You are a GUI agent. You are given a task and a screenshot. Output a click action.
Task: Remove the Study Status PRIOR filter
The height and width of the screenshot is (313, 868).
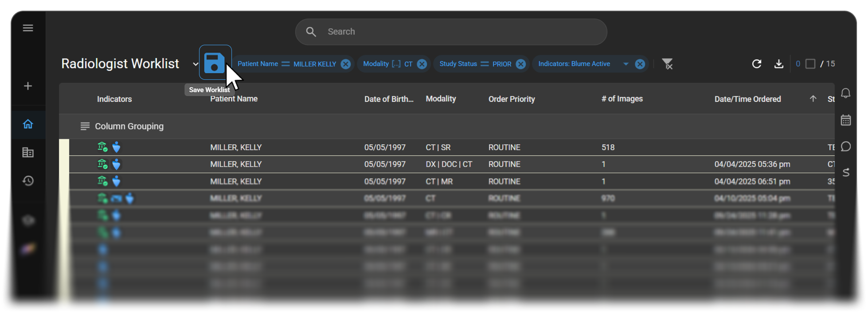pos(521,64)
